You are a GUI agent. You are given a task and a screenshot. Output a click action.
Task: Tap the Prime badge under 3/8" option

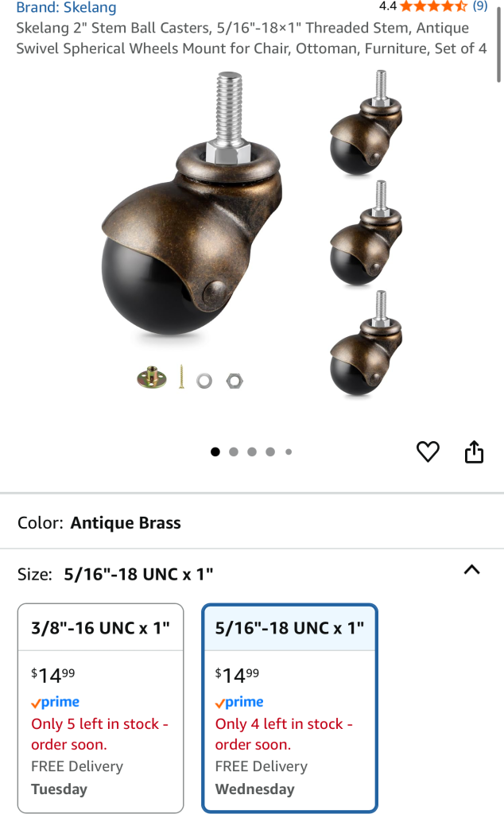click(x=55, y=703)
